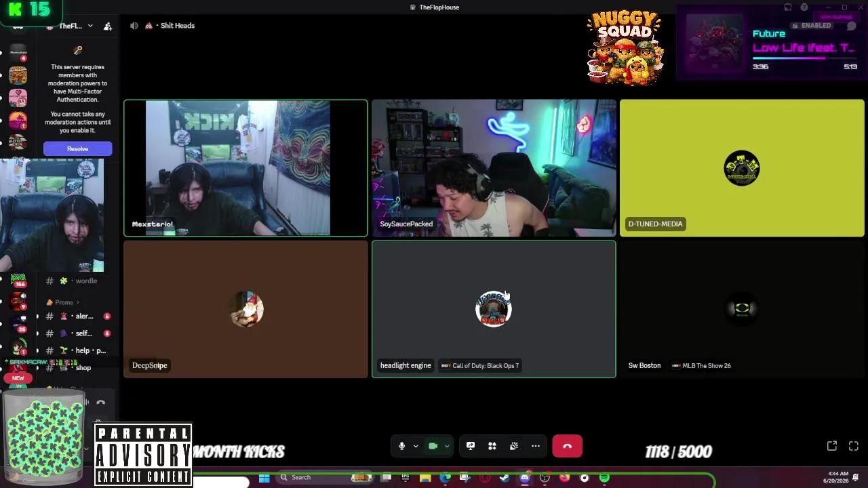Click MLB The Show 26 activity label
This screenshot has width=868, height=488.
[x=701, y=365]
